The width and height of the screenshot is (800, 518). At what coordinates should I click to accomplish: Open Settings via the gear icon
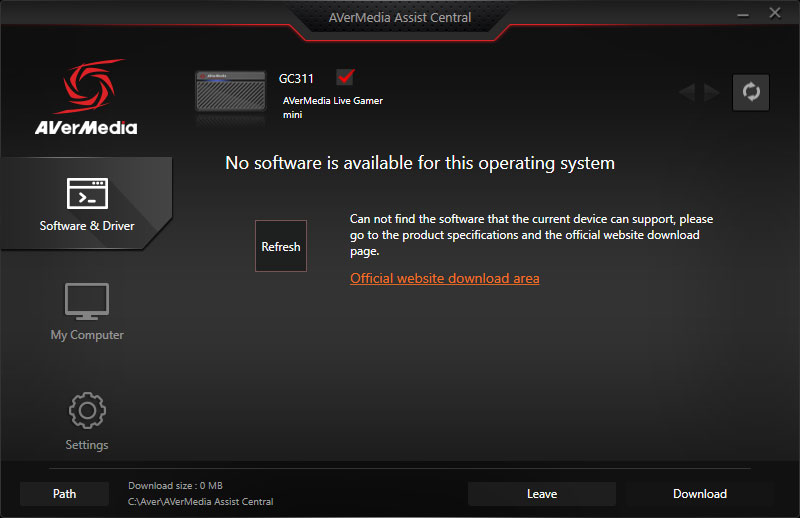[87, 411]
